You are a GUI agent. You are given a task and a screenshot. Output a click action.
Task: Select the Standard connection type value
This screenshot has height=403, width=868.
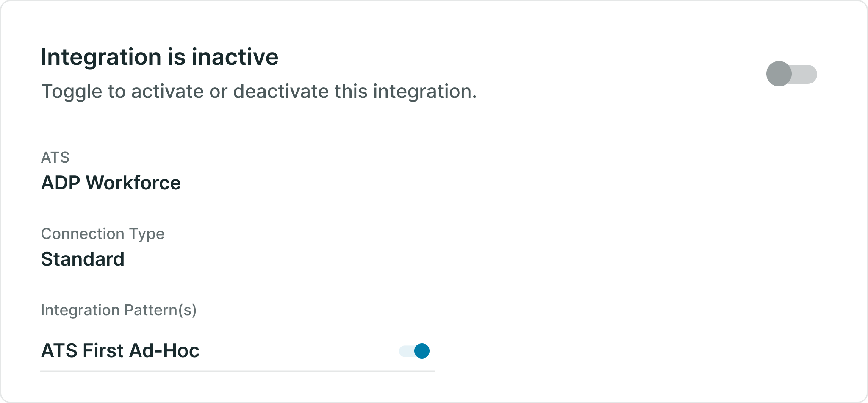[x=83, y=259]
